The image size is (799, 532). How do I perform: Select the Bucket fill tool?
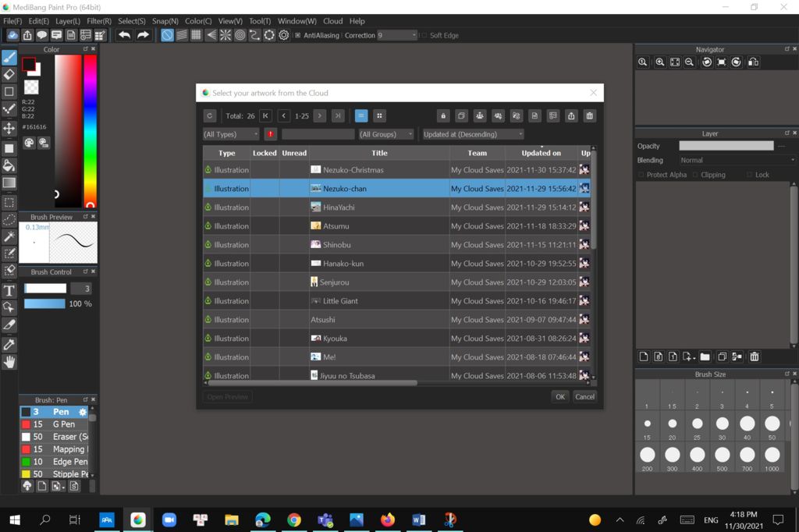click(9, 165)
